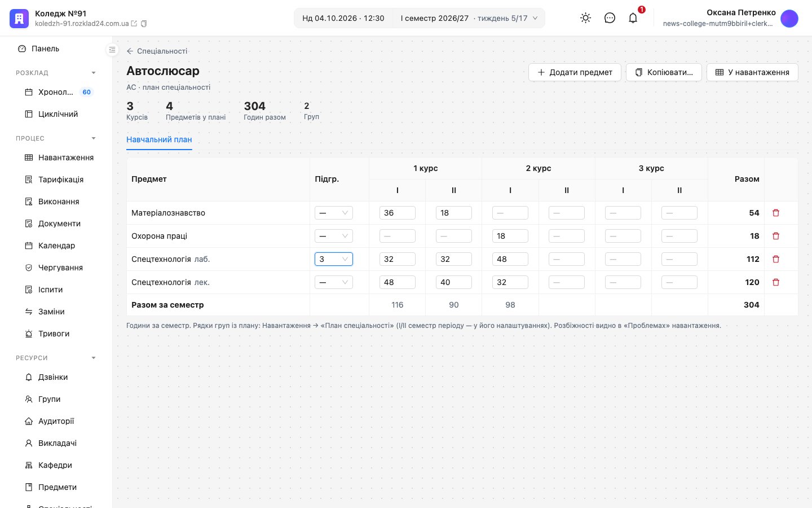The height and width of the screenshot is (508, 812).
Task: Open subgroup dropdown for Спецтехнологія лаб.
Action: tap(334, 259)
